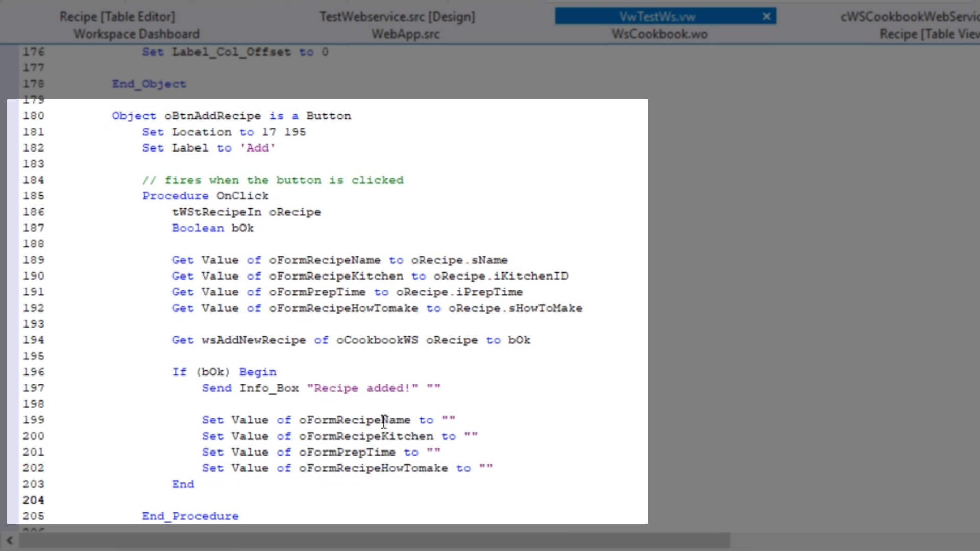
Task: Click the tWStRecipeIn type declaration
Action: tap(216, 212)
